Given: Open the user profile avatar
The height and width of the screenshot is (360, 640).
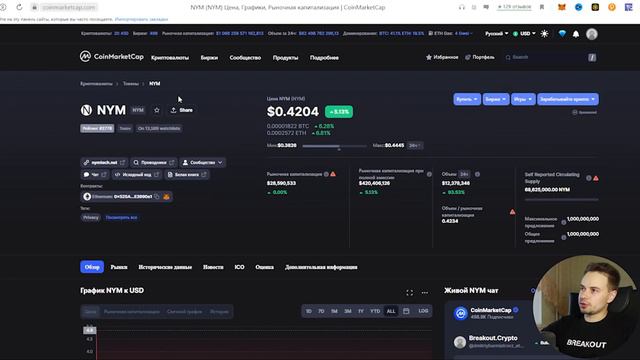Looking at the screenshot, I should pos(591,34).
